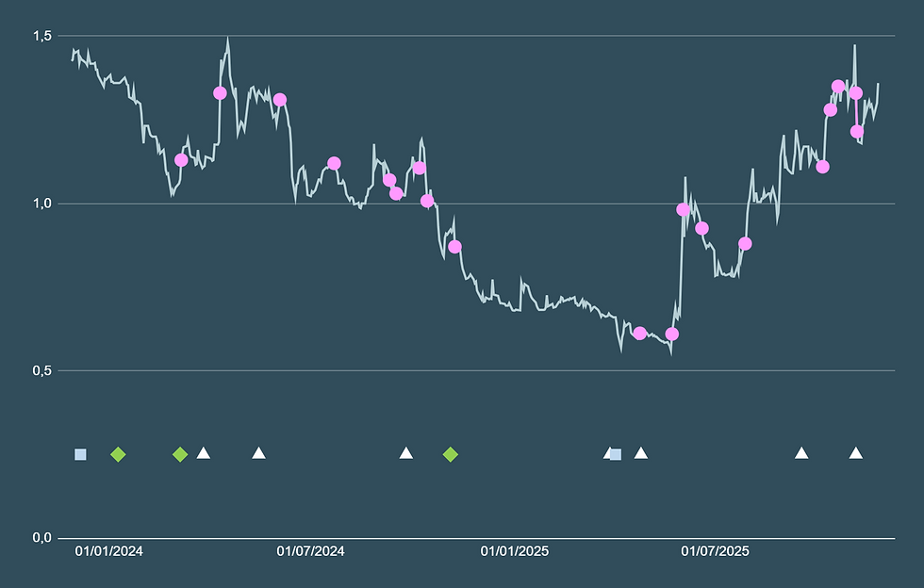This screenshot has width=924, height=588.
Task: Click the pink dot near 1.22 at the chart's right end
Action: (857, 131)
